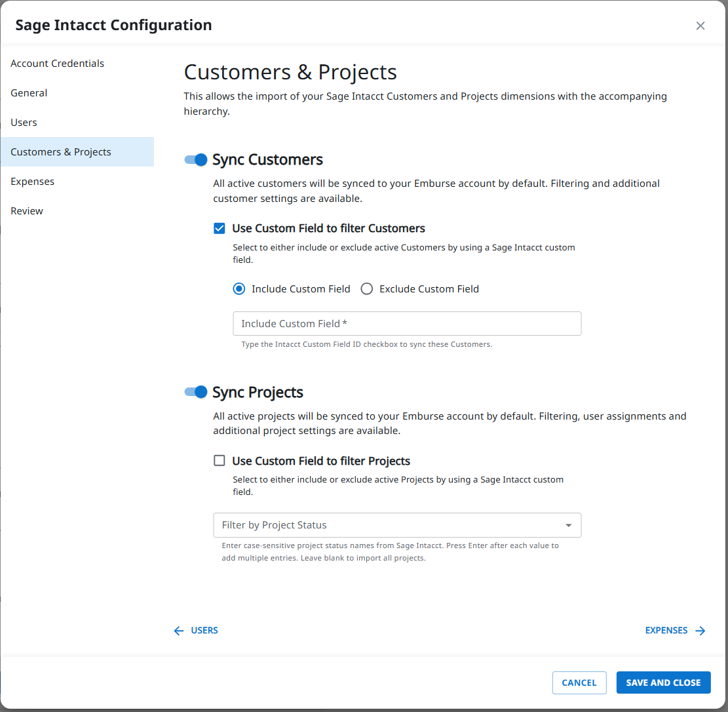Navigate back using the USERS link
Viewport: 728px width, 712px height.
click(x=204, y=630)
